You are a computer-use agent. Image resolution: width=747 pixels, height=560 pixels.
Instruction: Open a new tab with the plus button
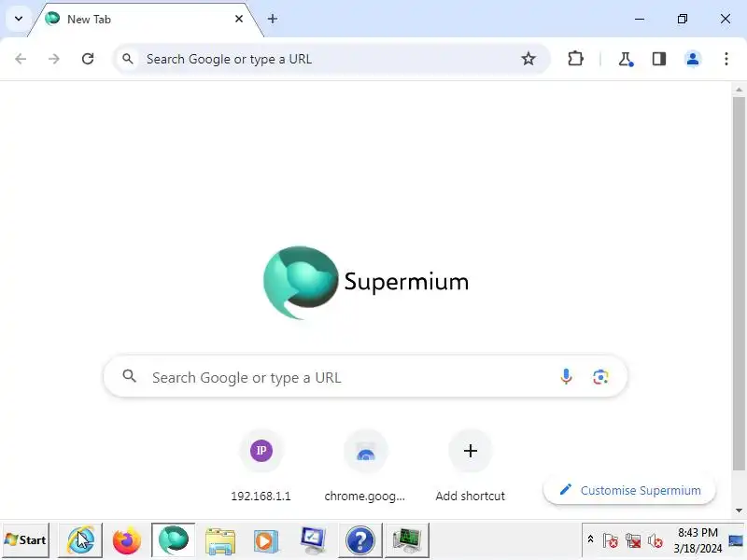click(x=273, y=19)
